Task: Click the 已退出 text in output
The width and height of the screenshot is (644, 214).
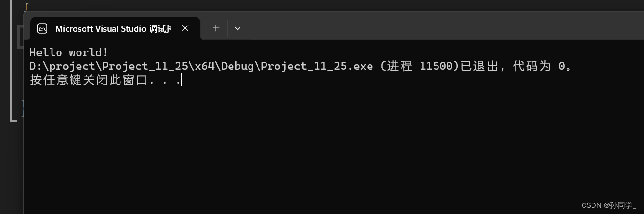Action: 480,66
